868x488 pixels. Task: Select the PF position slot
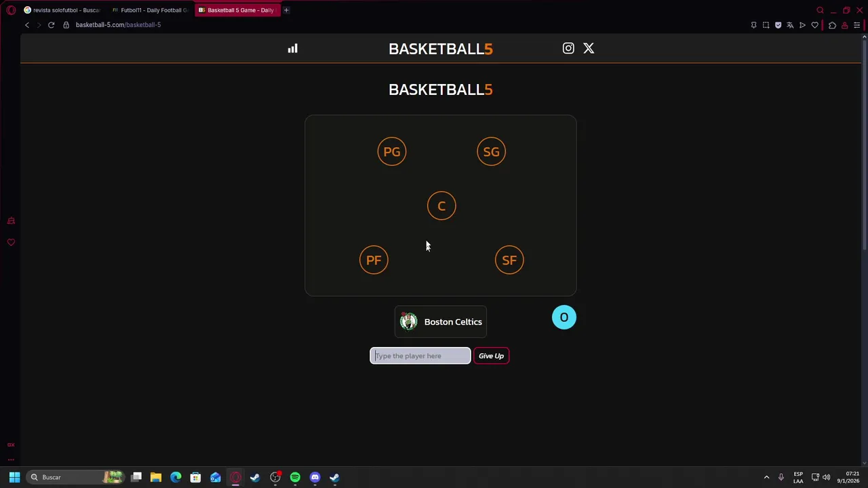point(374,260)
